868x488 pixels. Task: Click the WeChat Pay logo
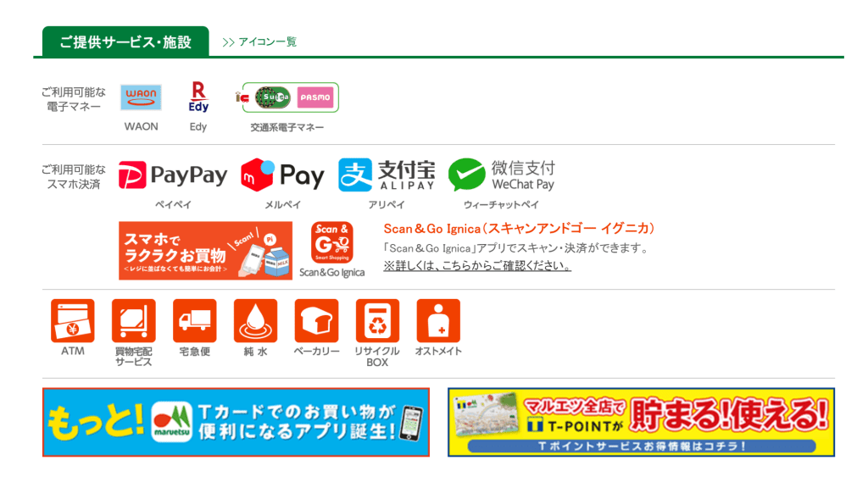(x=502, y=175)
